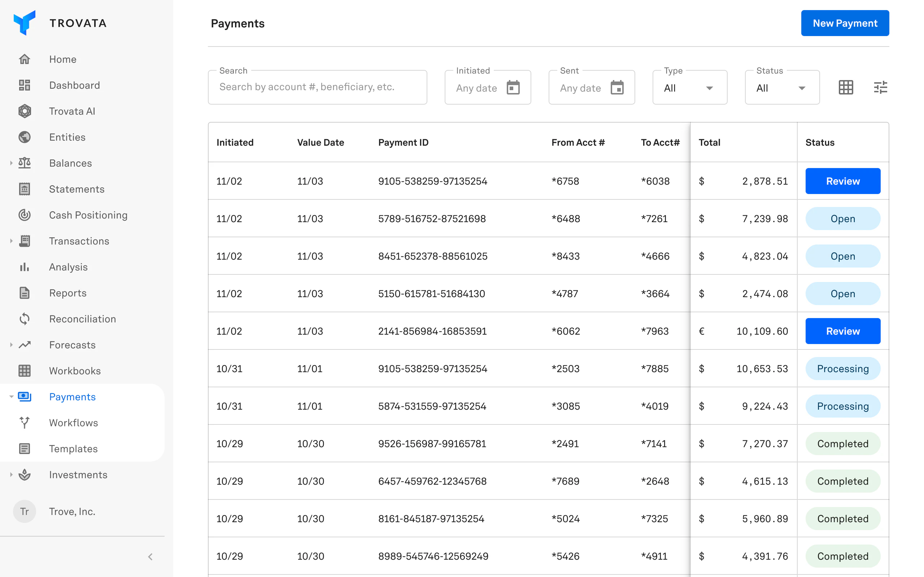Open the Status filter dropdown
Viewport: 924px width, 577px height.
(x=781, y=88)
